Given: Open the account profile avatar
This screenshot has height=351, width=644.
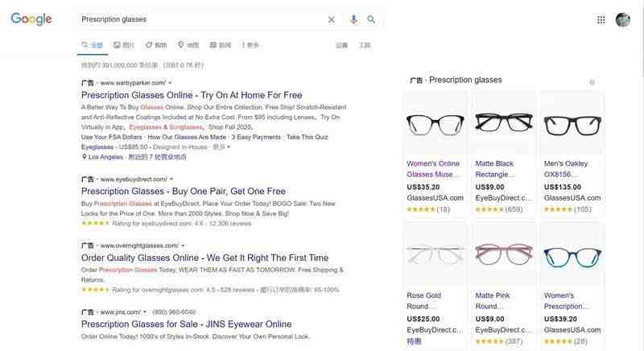Looking at the screenshot, I should (622, 19).
